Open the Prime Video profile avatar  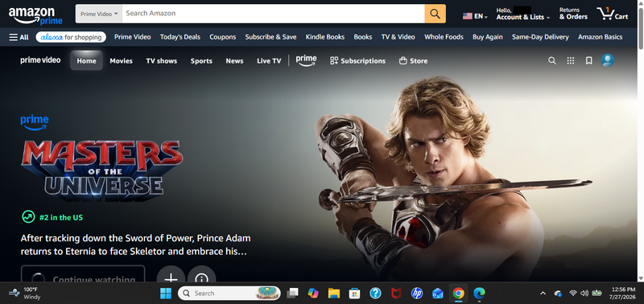point(608,60)
